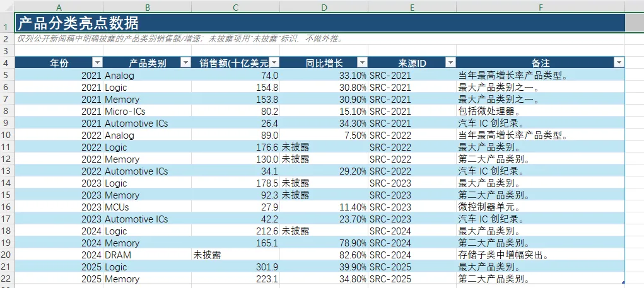Select growth cell 11.40%
Viewport: 644px width, 288px height.
click(x=324, y=207)
